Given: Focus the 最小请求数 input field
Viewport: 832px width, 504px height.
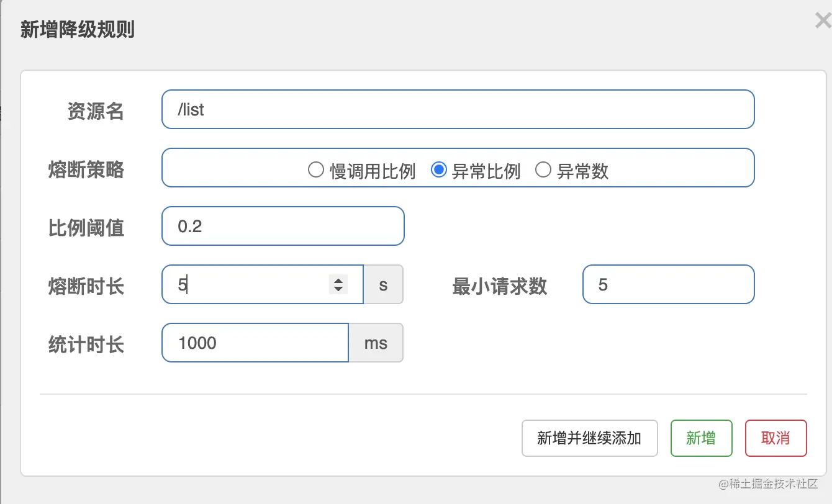Looking at the screenshot, I should (x=668, y=285).
